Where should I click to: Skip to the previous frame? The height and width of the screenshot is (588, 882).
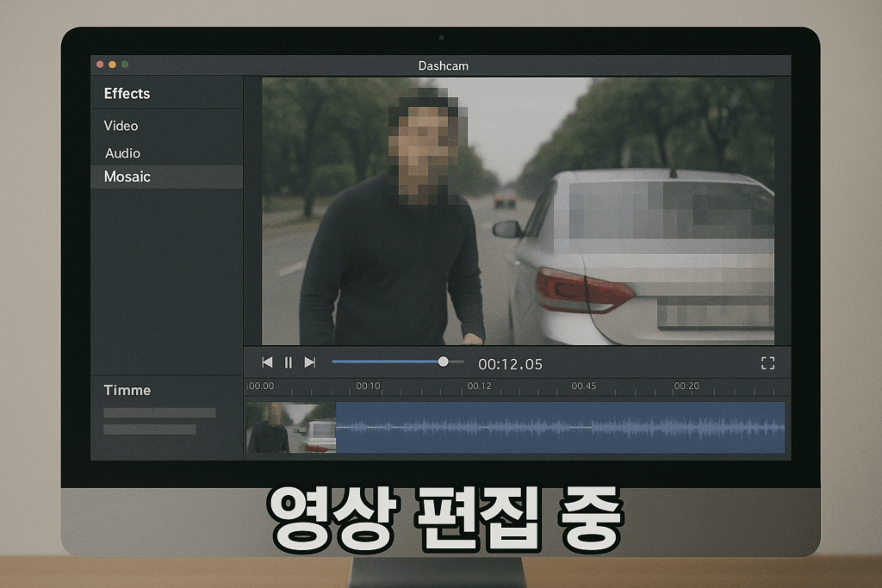pos(267,362)
